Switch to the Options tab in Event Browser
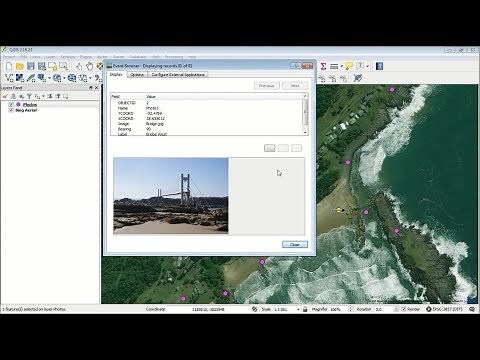 coord(137,75)
